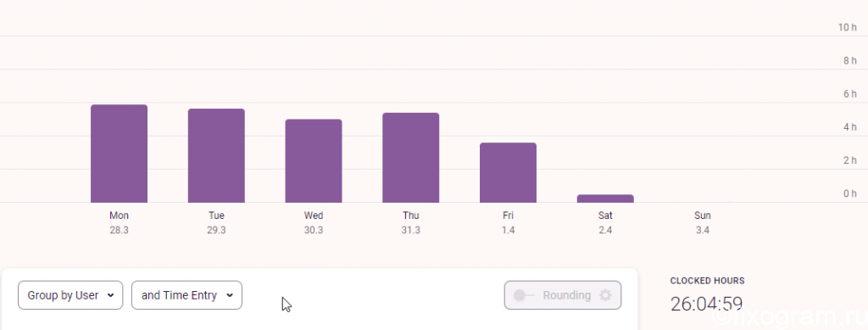
Task: Click the Sat 2.4 axis label
Action: pyautogui.click(x=605, y=222)
